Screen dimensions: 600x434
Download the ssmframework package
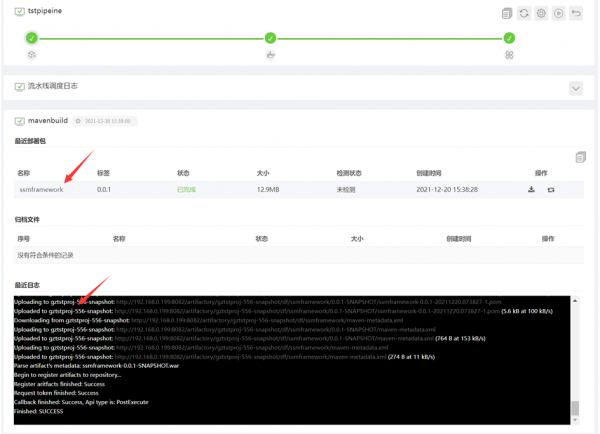[532, 189]
